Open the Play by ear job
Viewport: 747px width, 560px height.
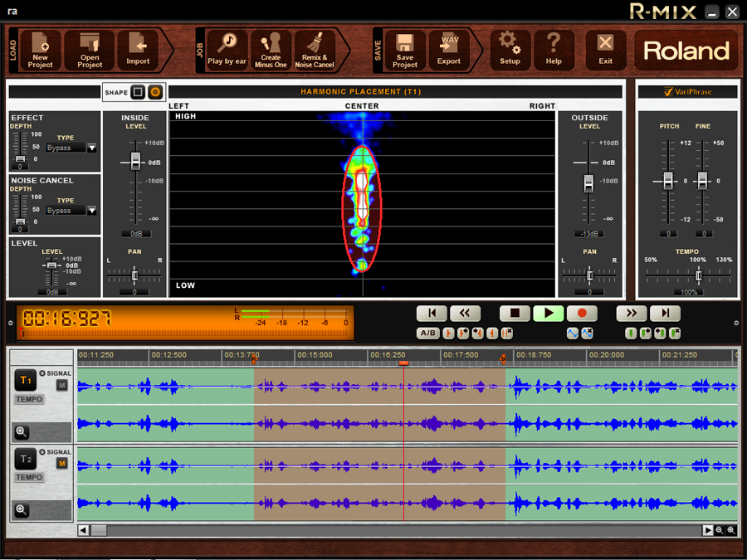pyautogui.click(x=227, y=50)
